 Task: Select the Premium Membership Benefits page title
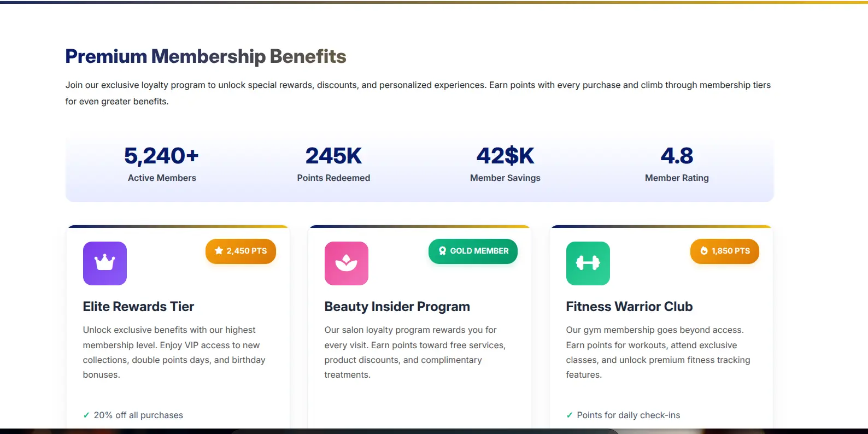click(x=206, y=56)
